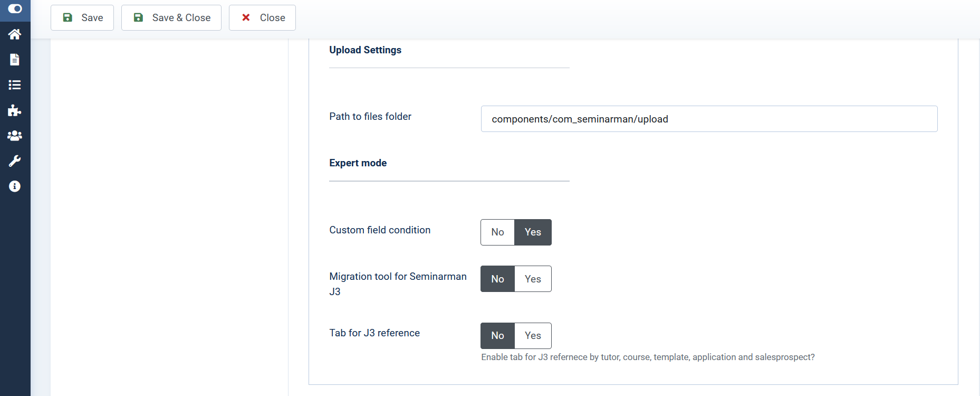
Task: Open the Help info icon in sidebar
Action: point(15,186)
